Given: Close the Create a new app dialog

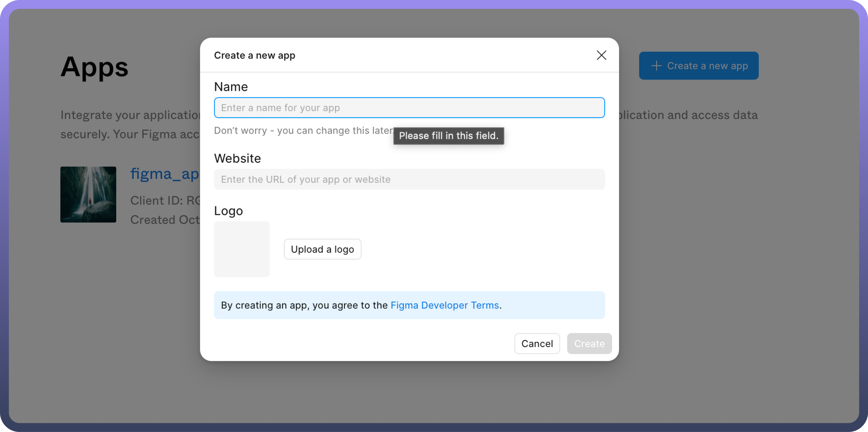Looking at the screenshot, I should 601,55.
